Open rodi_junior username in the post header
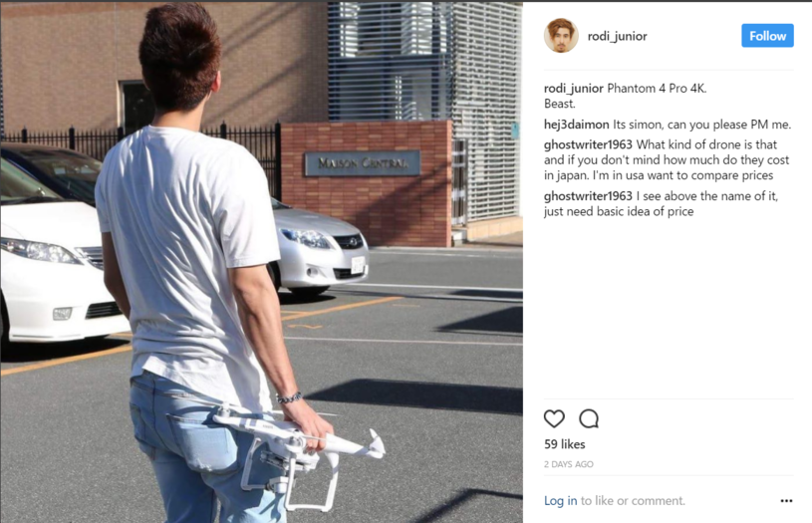The width and height of the screenshot is (812, 523). 617,36
